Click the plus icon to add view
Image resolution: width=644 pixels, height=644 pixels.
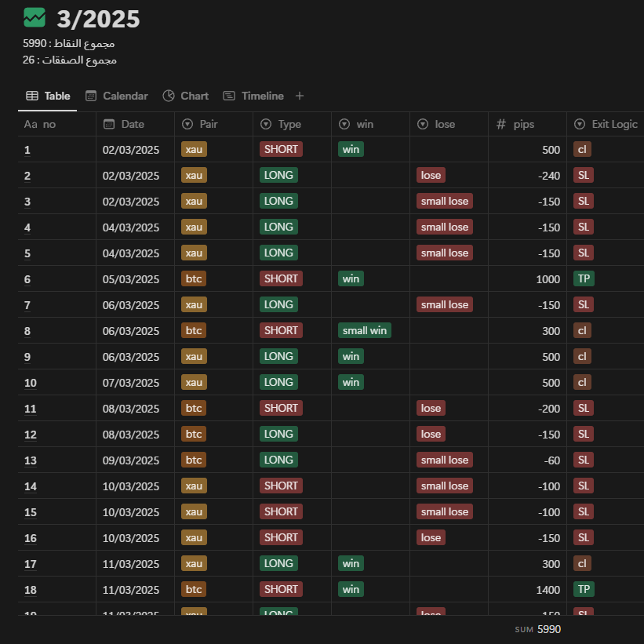click(300, 96)
